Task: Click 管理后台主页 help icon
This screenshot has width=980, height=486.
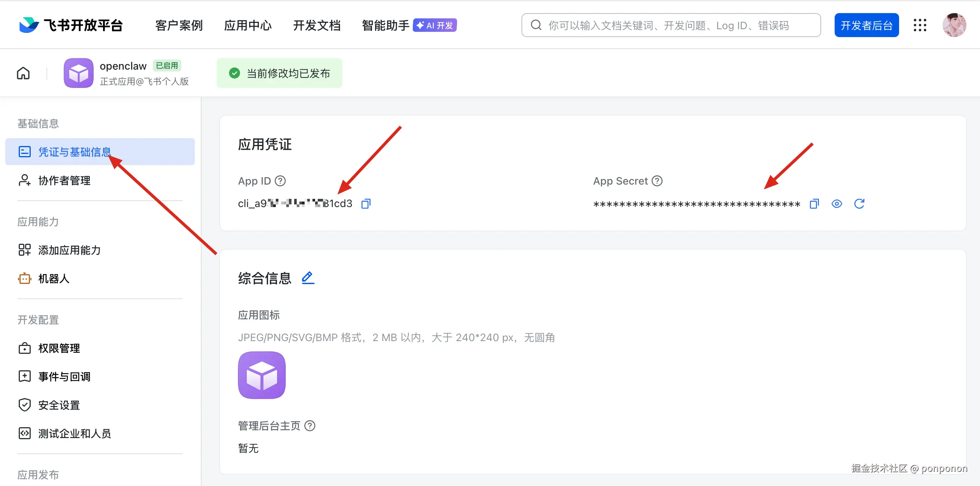Action: [x=310, y=426]
